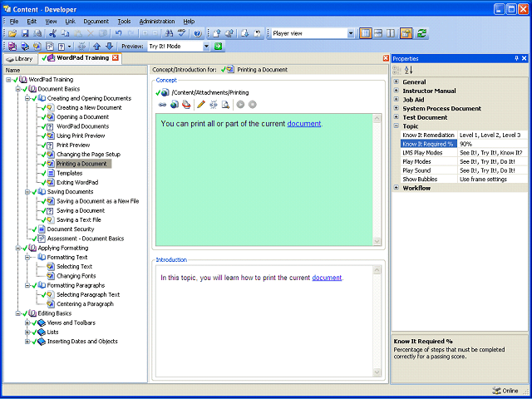Screen dimensions: 532x399
Task: Close the WordPad Training tab
Action: tap(116, 57)
